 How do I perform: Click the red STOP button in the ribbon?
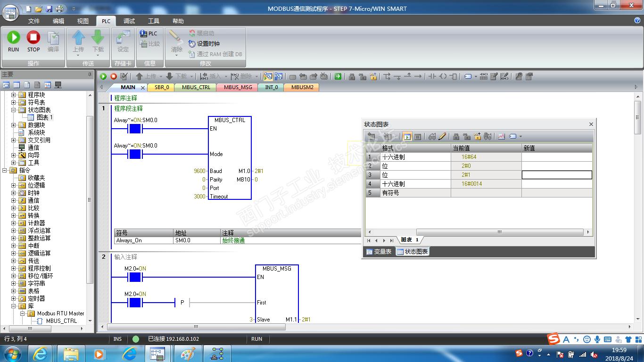point(33,41)
